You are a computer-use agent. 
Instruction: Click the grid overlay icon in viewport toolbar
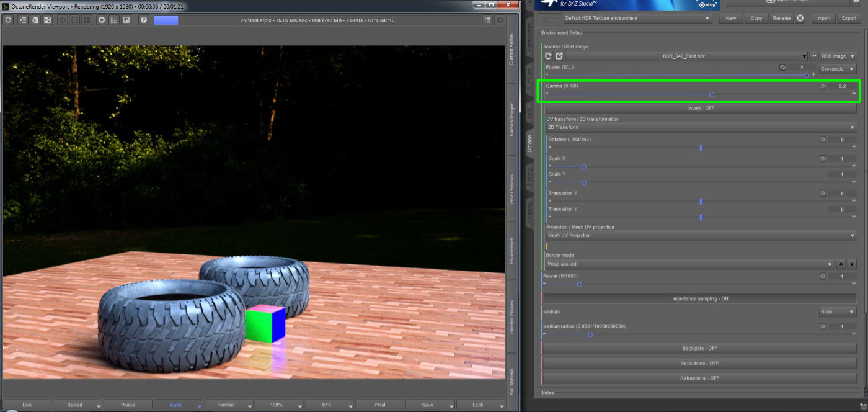click(x=114, y=20)
